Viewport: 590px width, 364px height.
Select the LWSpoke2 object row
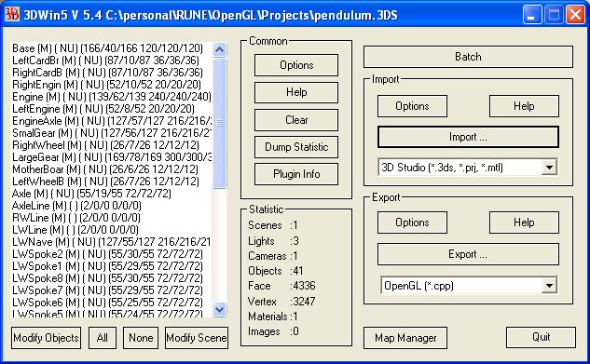click(111, 254)
